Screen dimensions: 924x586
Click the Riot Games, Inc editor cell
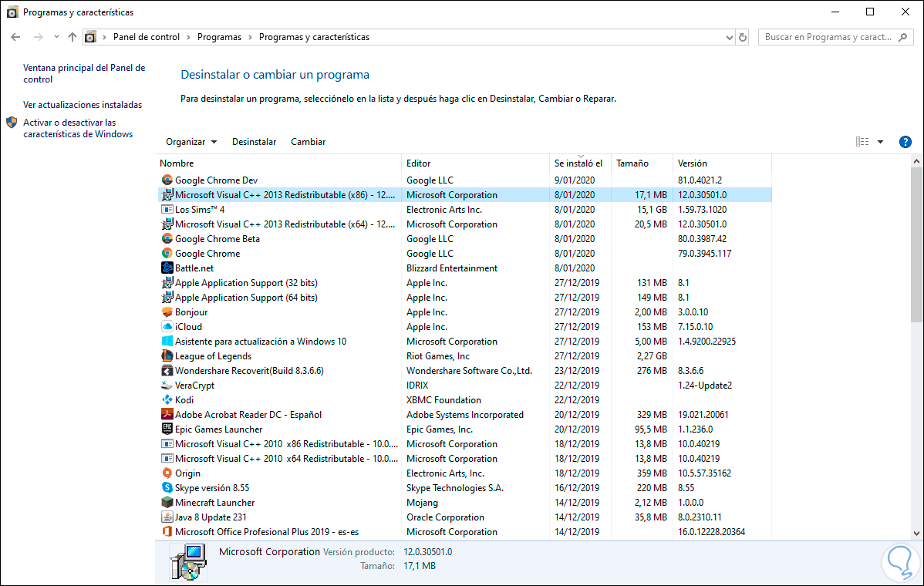tap(438, 355)
